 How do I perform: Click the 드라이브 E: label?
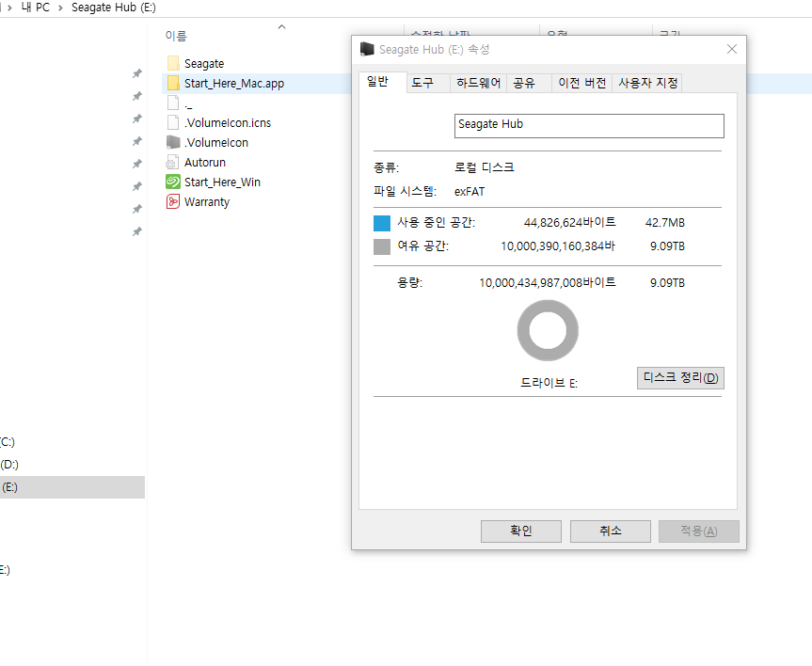(549, 383)
